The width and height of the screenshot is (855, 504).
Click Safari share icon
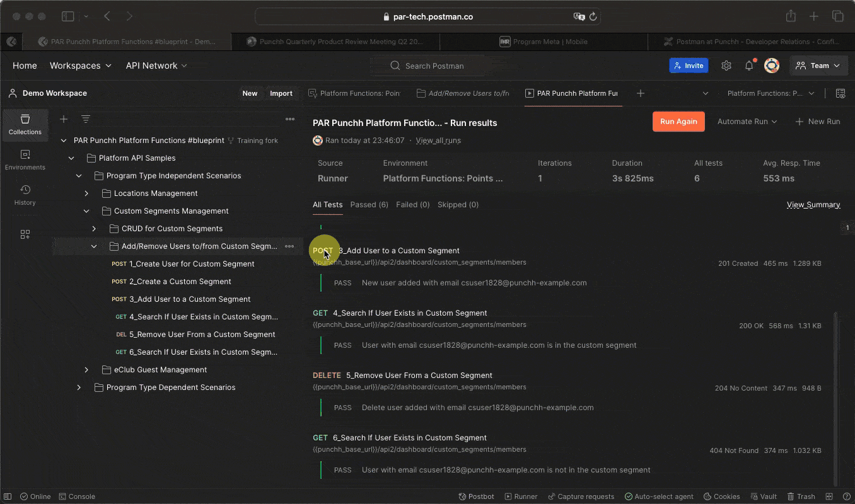tap(791, 16)
